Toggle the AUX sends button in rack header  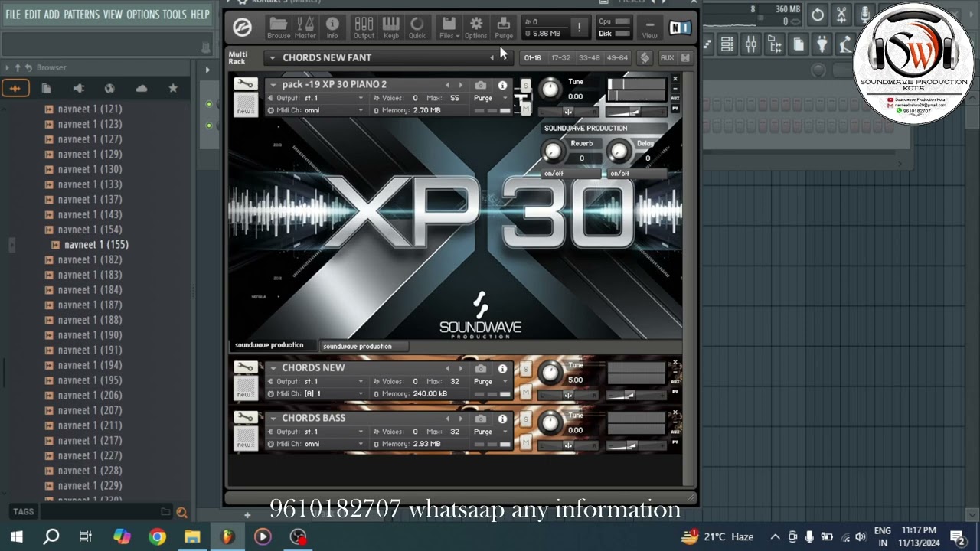click(667, 58)
